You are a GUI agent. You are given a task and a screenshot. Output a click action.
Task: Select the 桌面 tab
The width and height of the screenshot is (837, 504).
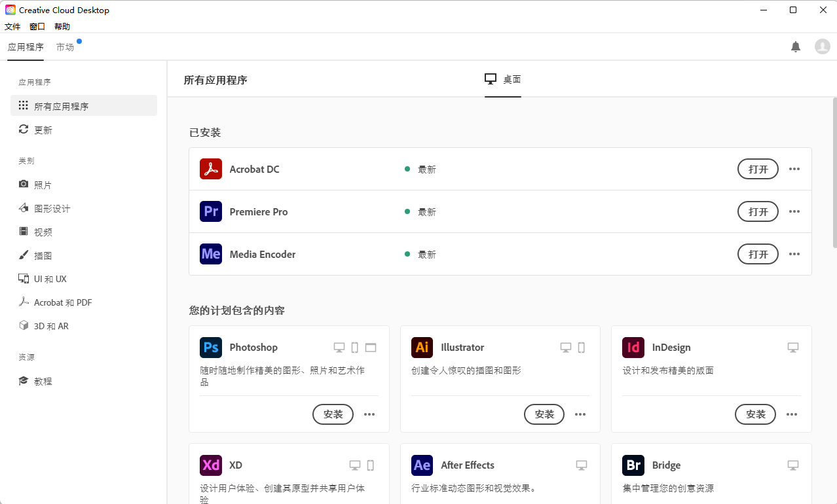[x=503, y=79]
